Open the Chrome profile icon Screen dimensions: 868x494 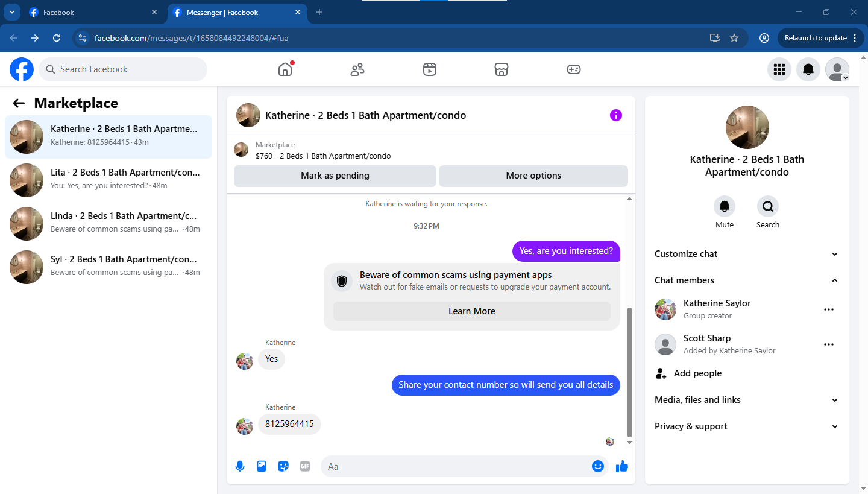click(x=764, y=38)
